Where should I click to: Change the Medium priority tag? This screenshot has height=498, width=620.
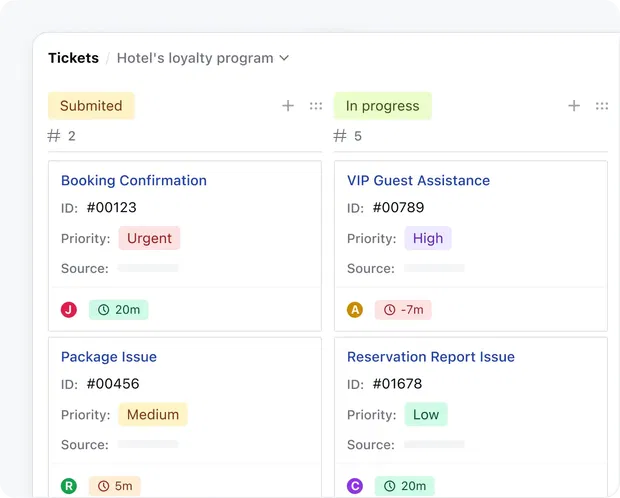pyautogui.click(x=153, y=414)
